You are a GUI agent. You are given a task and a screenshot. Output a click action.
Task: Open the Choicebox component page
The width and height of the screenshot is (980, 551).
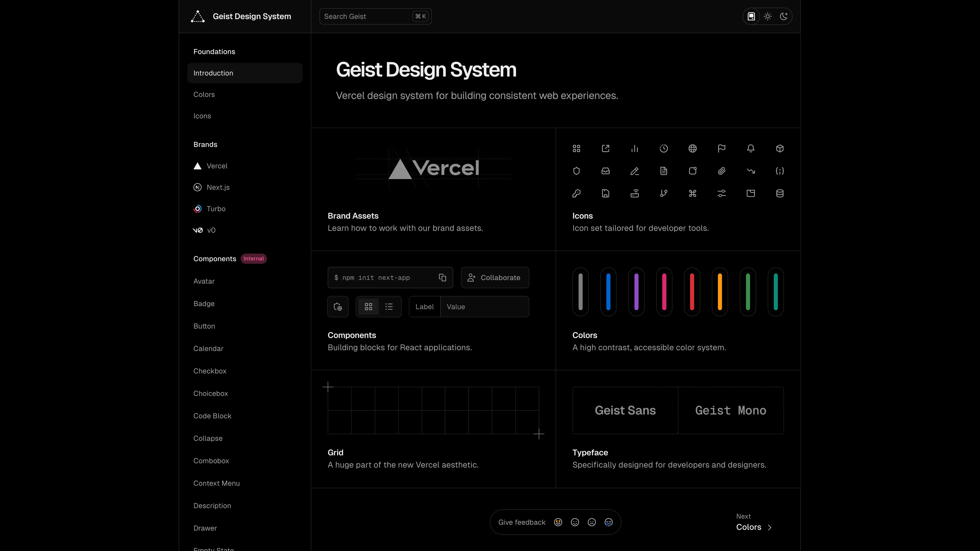210,393
